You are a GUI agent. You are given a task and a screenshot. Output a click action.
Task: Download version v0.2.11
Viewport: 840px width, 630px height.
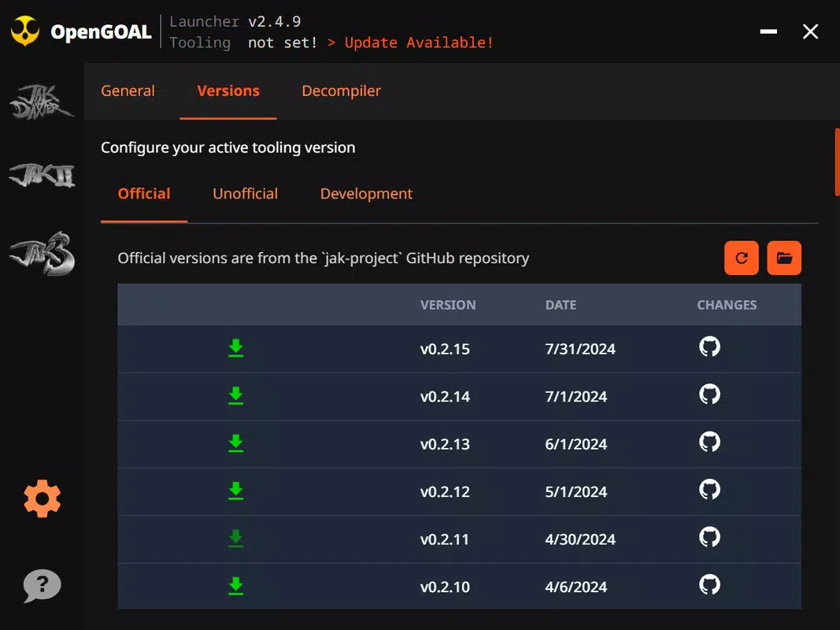tap(235, 539)
